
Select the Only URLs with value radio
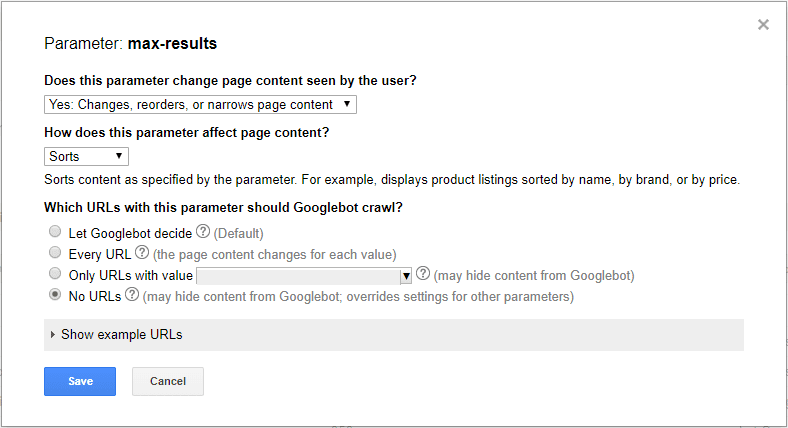pos(55,274)
